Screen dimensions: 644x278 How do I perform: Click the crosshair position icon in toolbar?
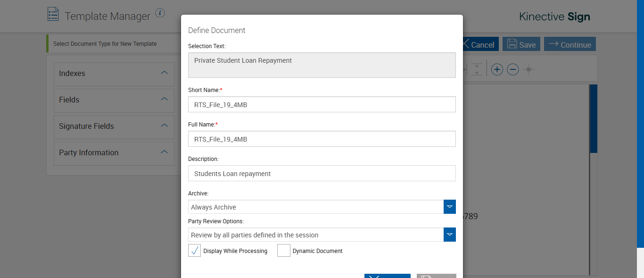pos(528,70)
